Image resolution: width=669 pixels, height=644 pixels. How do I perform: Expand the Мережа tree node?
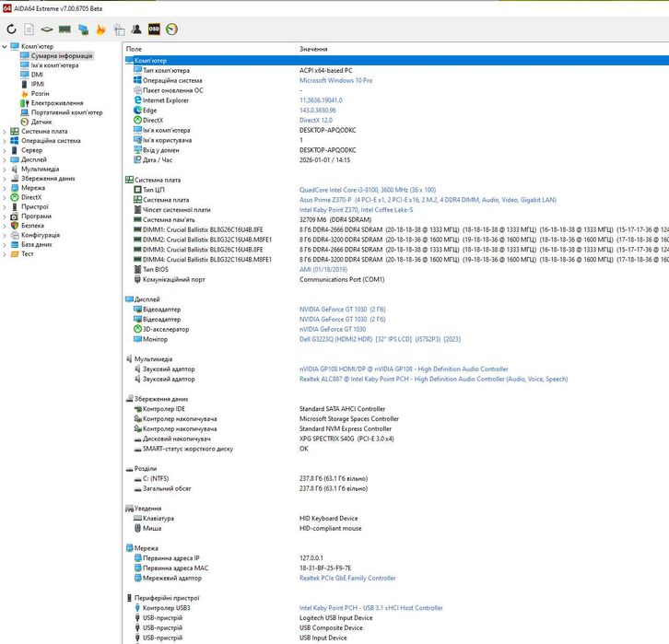[x=5, y=188]
